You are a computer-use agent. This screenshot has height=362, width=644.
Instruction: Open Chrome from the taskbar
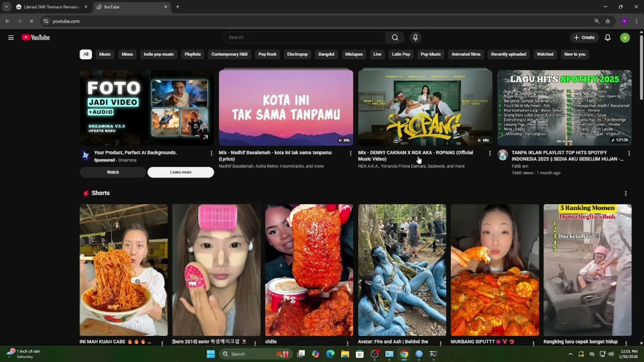404,354
